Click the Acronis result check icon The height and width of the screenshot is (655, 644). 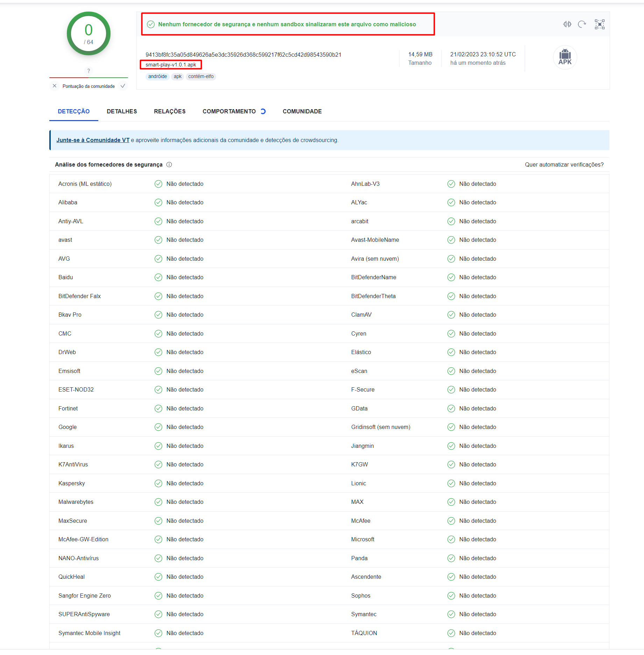(x=158, y=184)
